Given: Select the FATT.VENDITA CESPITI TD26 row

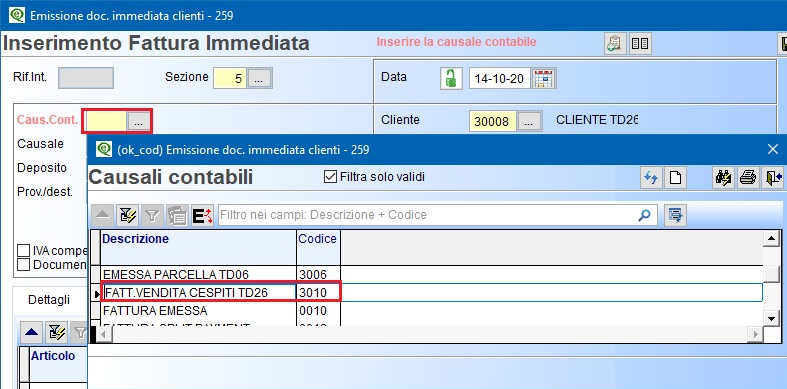Looking at the screenshot, I should (432, 292).
